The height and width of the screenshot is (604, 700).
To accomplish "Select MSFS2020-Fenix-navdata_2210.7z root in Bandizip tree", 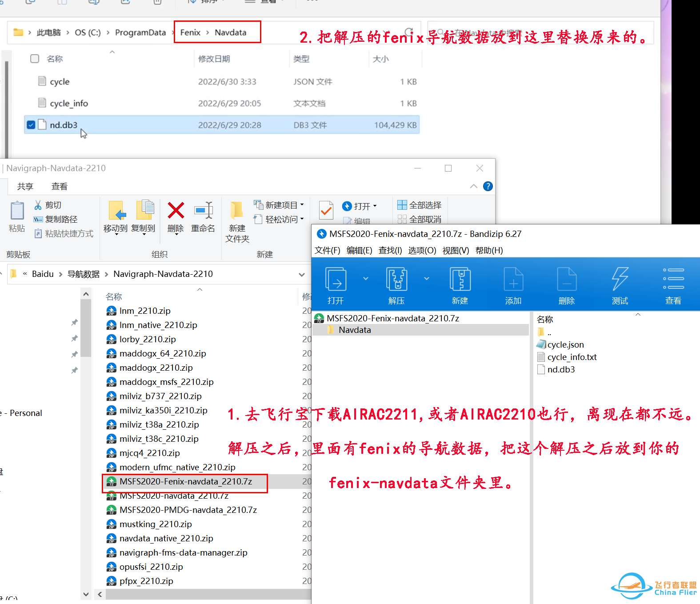I will [x=393, y=318].
